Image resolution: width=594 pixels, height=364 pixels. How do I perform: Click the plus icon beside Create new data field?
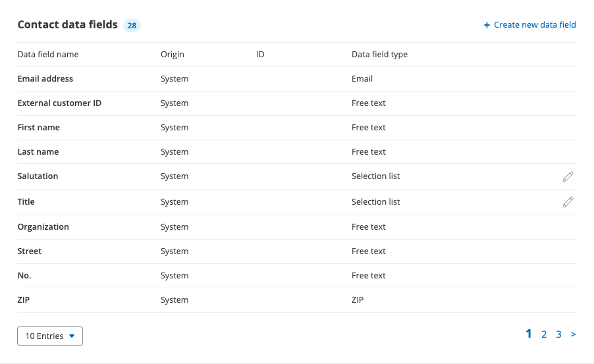point(487,25)
